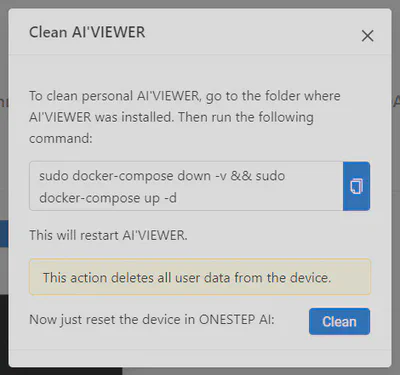Focus the command text box
The height and width of the screenshot is (375, 400).
point(186,186)
